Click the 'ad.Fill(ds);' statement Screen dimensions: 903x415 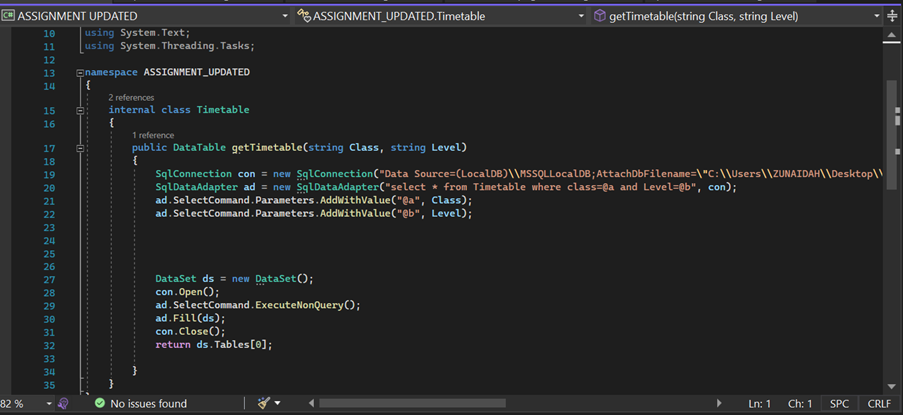pos(191,318)
